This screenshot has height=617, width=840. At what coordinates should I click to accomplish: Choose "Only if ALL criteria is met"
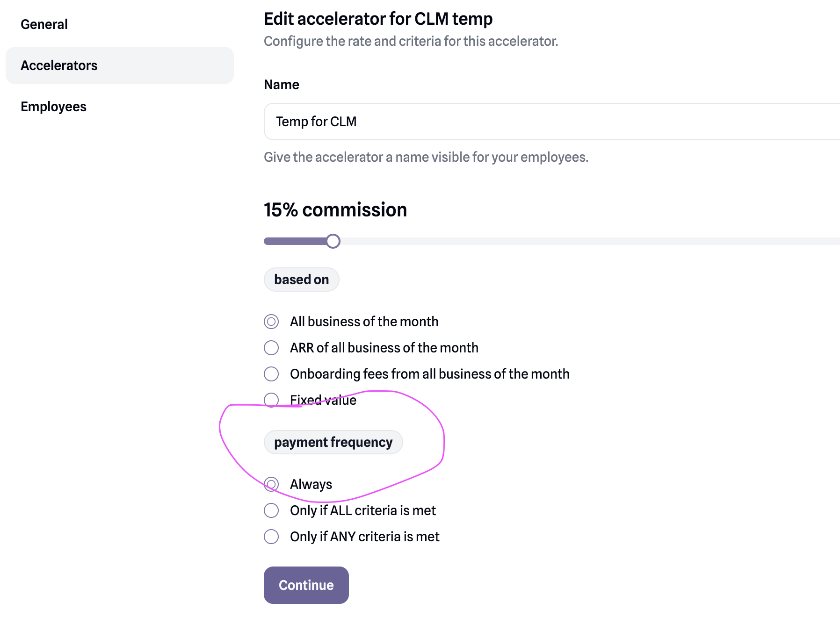pyautogui.click(x=271, y=510)
